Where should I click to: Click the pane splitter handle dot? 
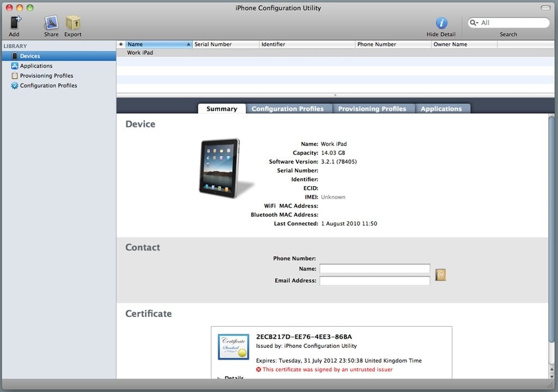coord(335,95)
